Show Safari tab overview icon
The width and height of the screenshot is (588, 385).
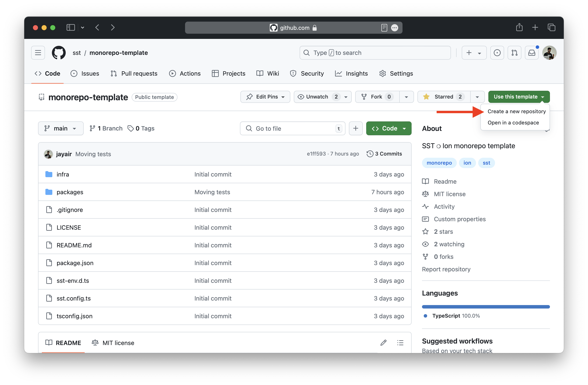(551, 27)
